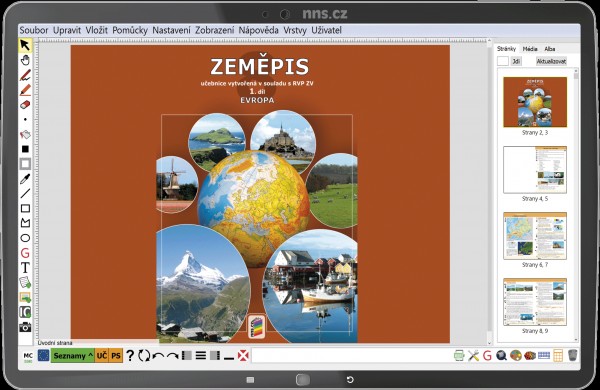Open the Zobrazení menu
Screen dimensions: 600x390
(215, 30)
